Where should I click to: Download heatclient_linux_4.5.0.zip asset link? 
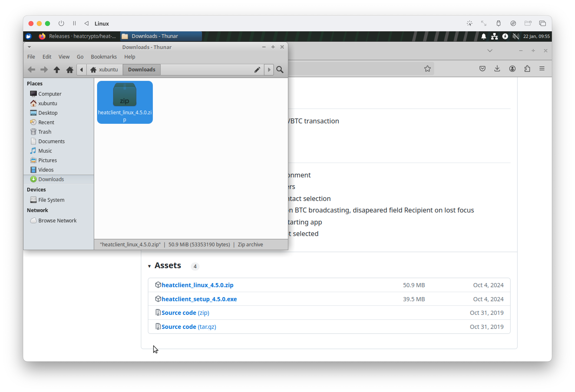click(197, 285)
